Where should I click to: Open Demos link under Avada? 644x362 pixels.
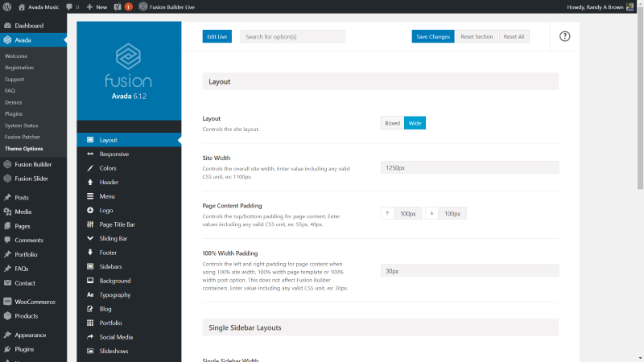pos(14,102)
